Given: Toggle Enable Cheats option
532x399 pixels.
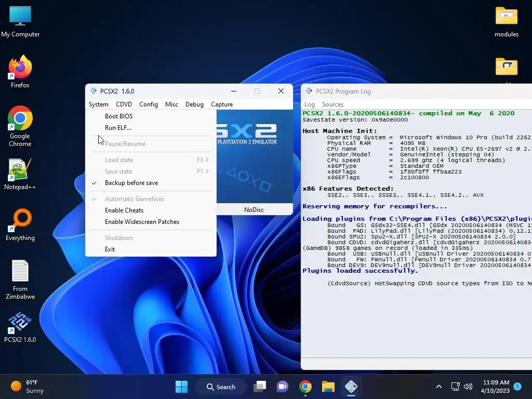Looking at the screenshot, I should [x=151, y=210].
